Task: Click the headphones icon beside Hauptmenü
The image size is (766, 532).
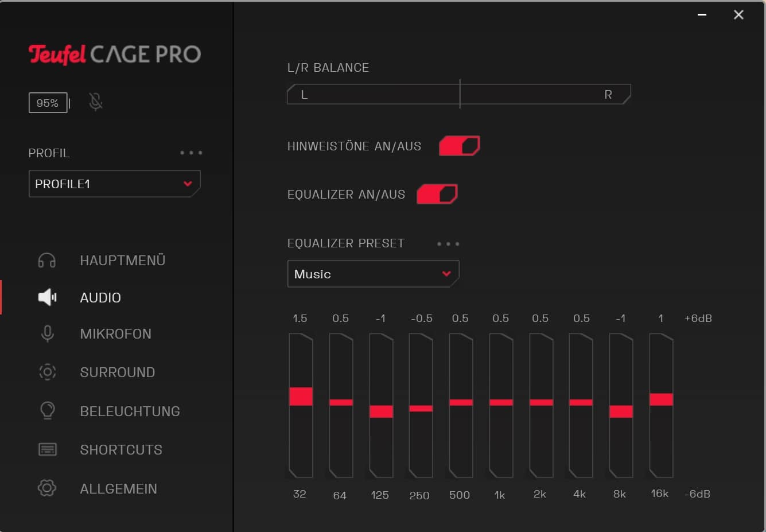Action: (47, 261)
